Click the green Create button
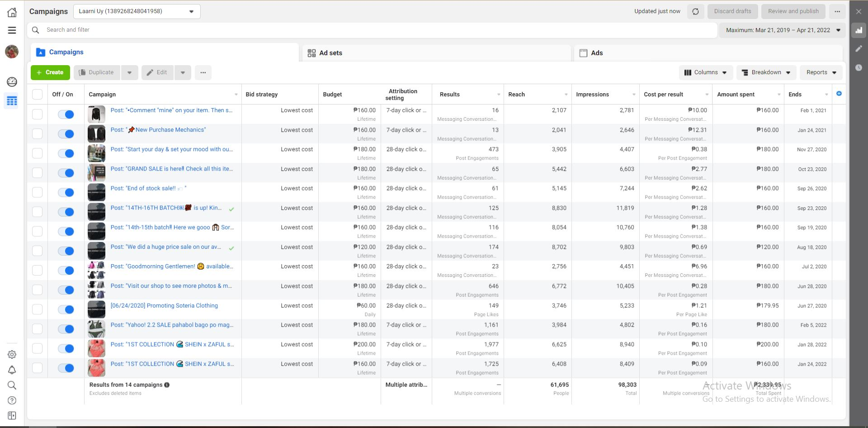The width and height of the screenshot is (868, 428). pyautogui.click(x=50, y=72)
